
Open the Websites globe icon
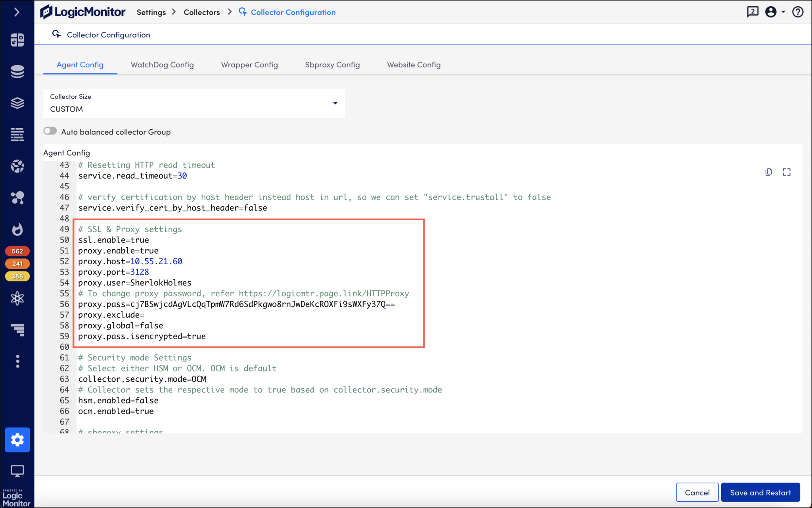click(17, 166)
